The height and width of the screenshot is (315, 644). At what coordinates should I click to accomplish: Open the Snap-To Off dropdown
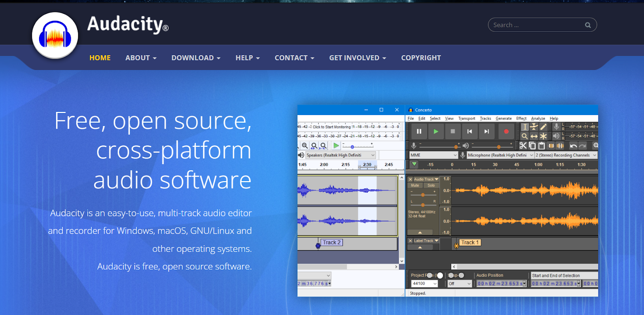460,284
